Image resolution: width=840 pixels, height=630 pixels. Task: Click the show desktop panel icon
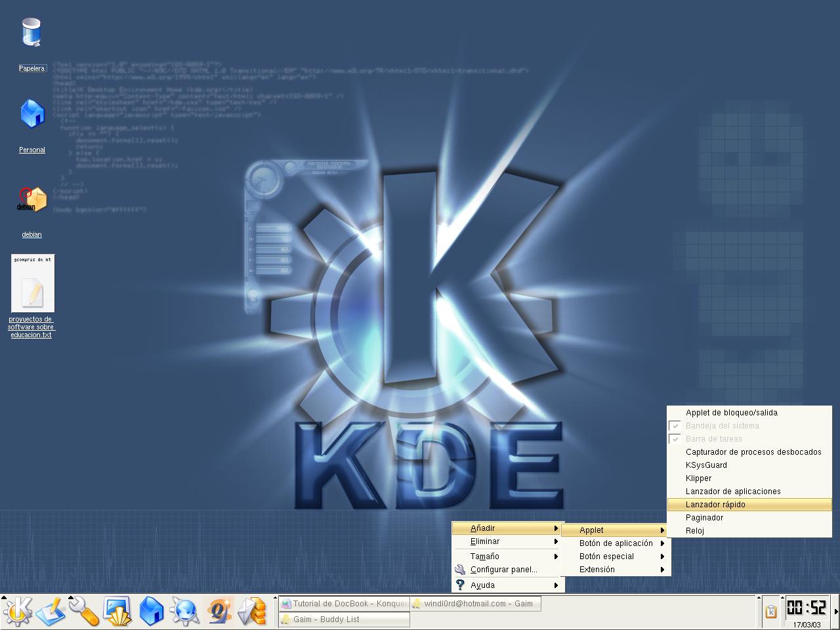(118, 612)
